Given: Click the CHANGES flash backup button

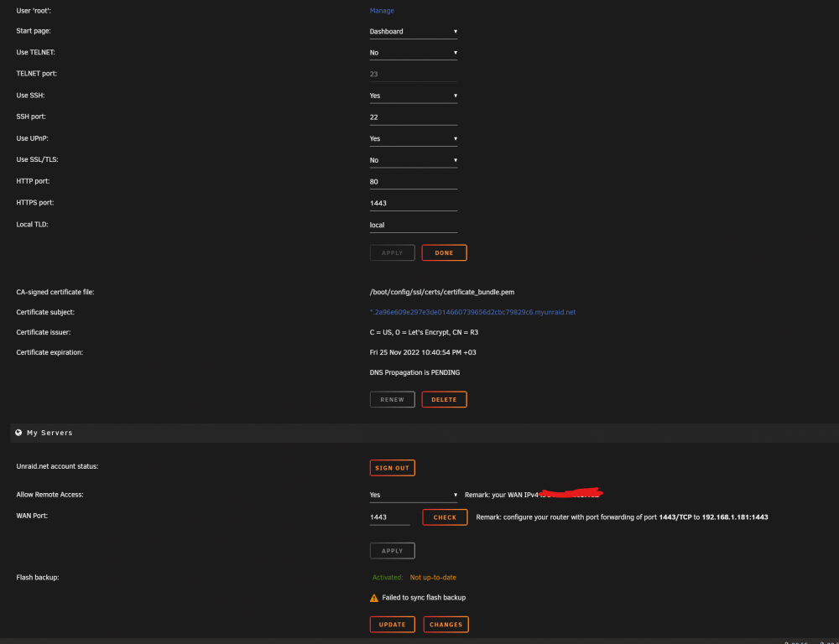Looking at the screenshot, I should click(446, 625).
